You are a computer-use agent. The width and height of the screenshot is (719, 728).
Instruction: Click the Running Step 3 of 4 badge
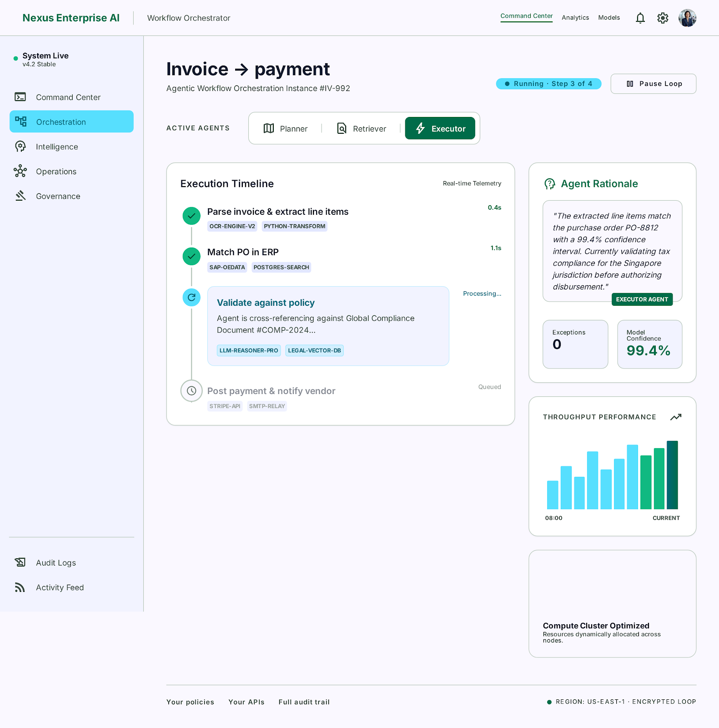[548, 84]
